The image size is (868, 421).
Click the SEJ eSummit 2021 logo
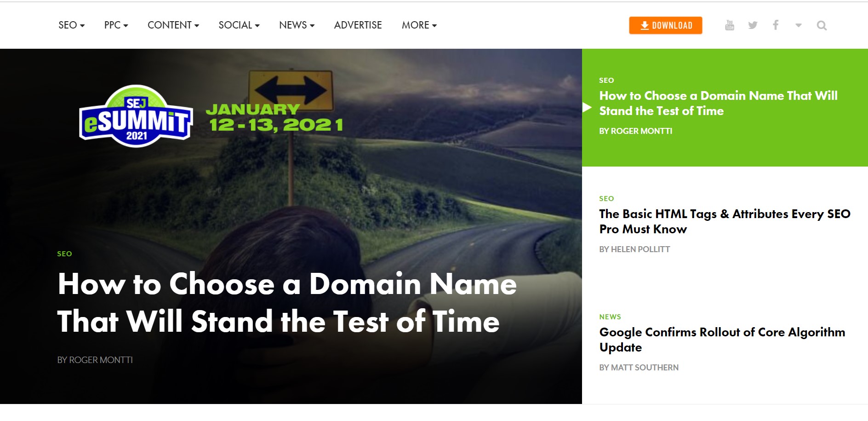[135, 116]
